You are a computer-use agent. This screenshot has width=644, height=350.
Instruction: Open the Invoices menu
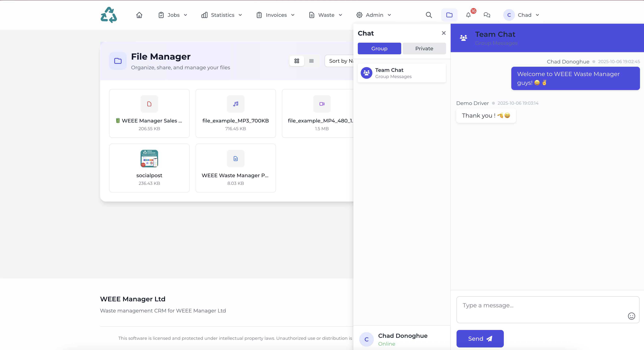click(275, 15)
